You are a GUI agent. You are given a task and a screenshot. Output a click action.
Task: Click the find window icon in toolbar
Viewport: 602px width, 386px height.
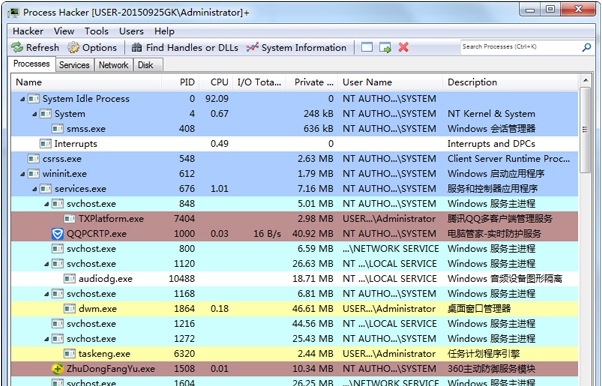[367, 48]
